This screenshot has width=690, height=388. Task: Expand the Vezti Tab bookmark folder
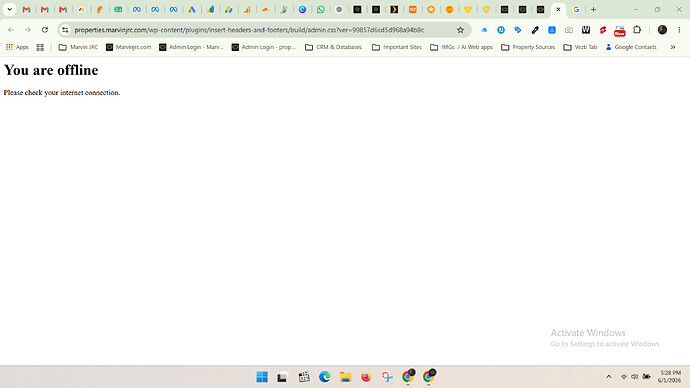[580, 47]
